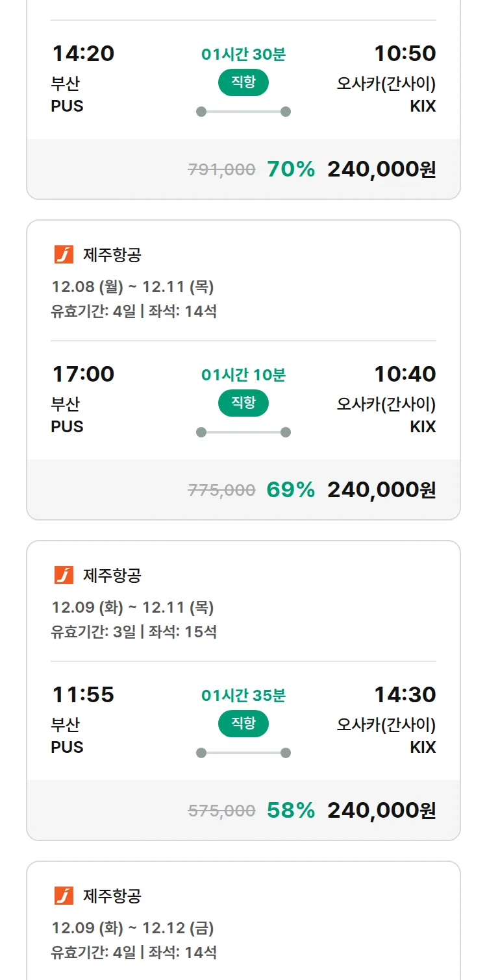Click the Jeju Air logo on the 12.09–12.12 card
The width and height of the screenshot is (487, 980).
tap(64, 896)
